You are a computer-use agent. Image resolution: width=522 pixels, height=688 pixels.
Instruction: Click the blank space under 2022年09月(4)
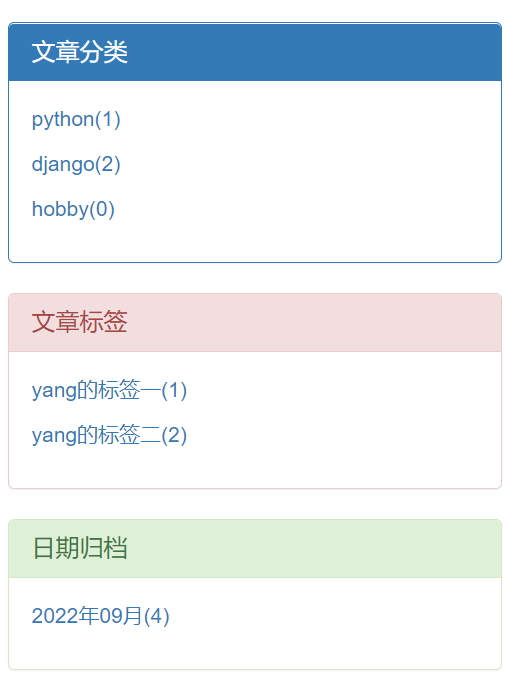point(255,649)
